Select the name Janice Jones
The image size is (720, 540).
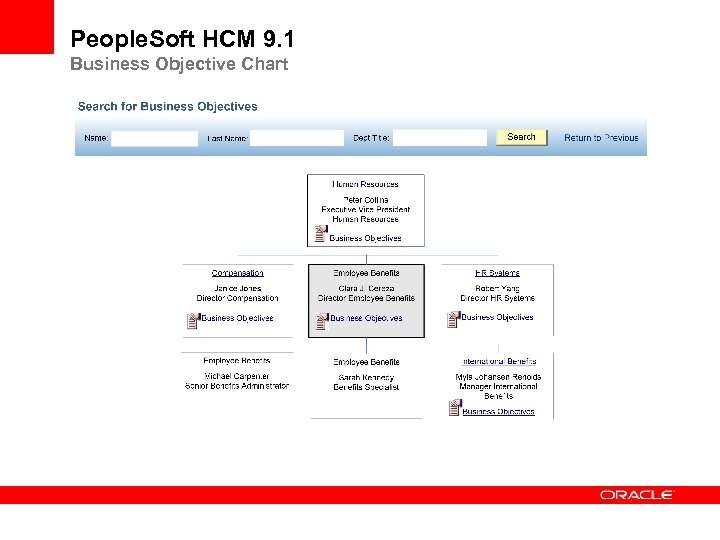(x=237, y=288)
